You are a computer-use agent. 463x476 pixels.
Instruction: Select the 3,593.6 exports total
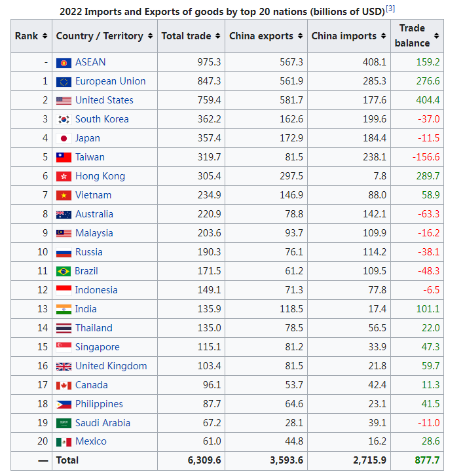coord(287,460)
